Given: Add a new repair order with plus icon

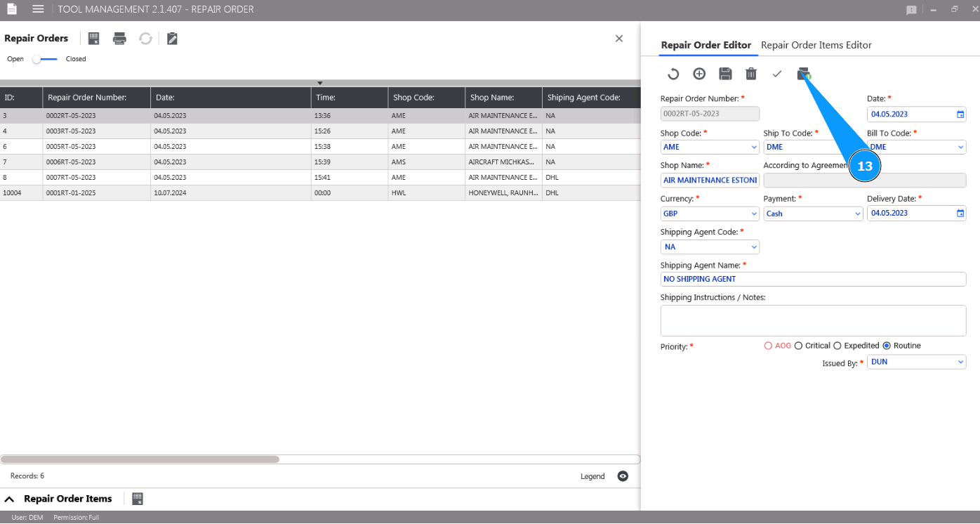Looking at the screenshot, I should pos(699,74).
